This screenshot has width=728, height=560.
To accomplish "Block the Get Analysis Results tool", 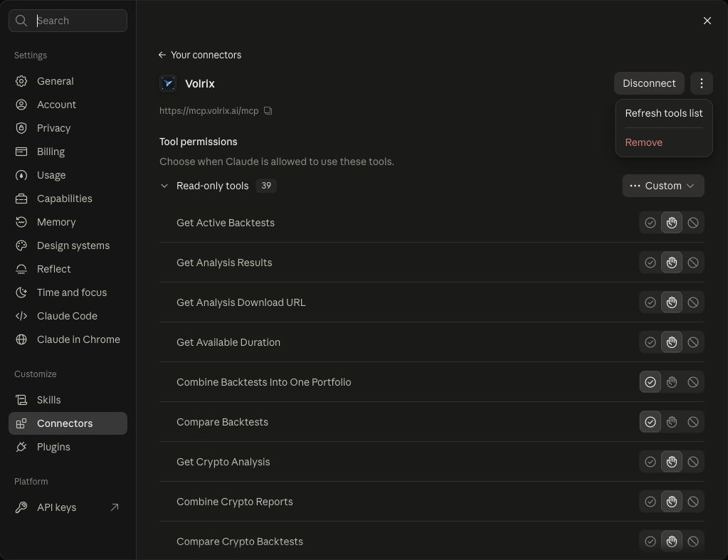I will (x=692, y=263).
